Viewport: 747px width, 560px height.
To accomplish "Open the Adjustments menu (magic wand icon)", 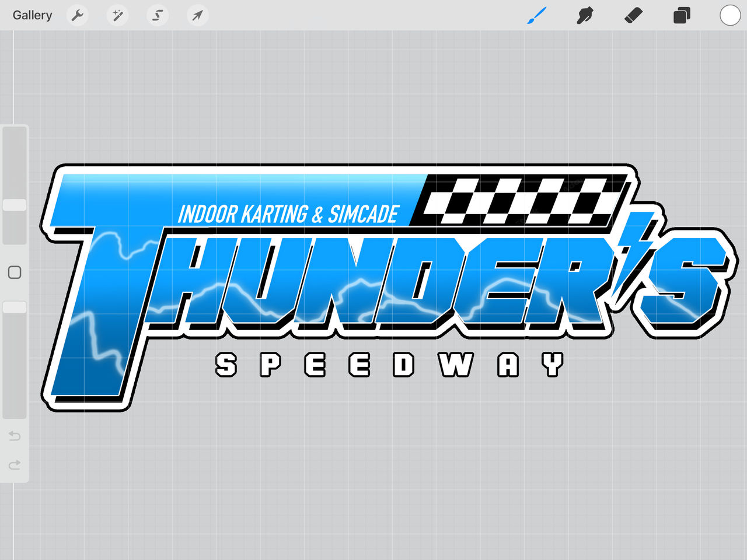I will click(117, 15).
